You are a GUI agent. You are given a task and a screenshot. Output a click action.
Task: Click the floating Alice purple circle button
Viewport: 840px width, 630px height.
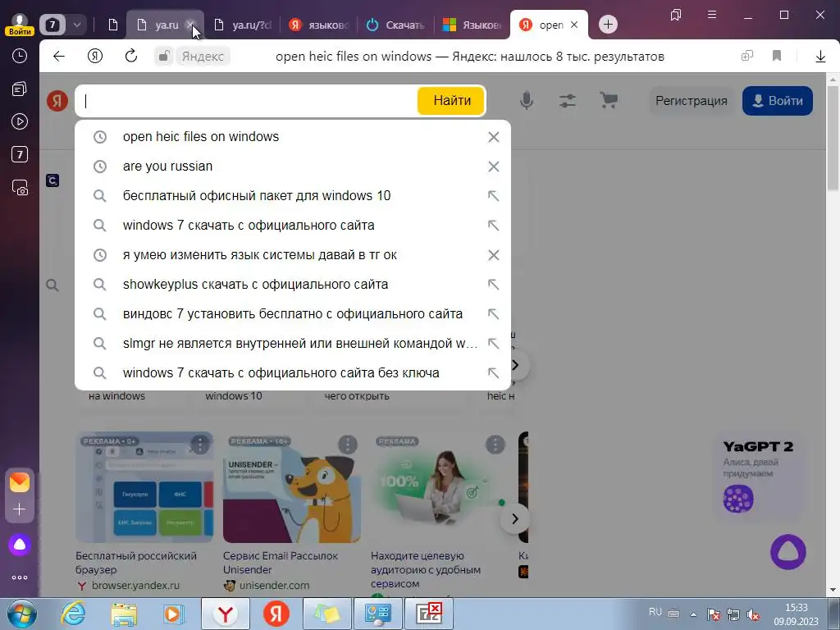(788, 552)
